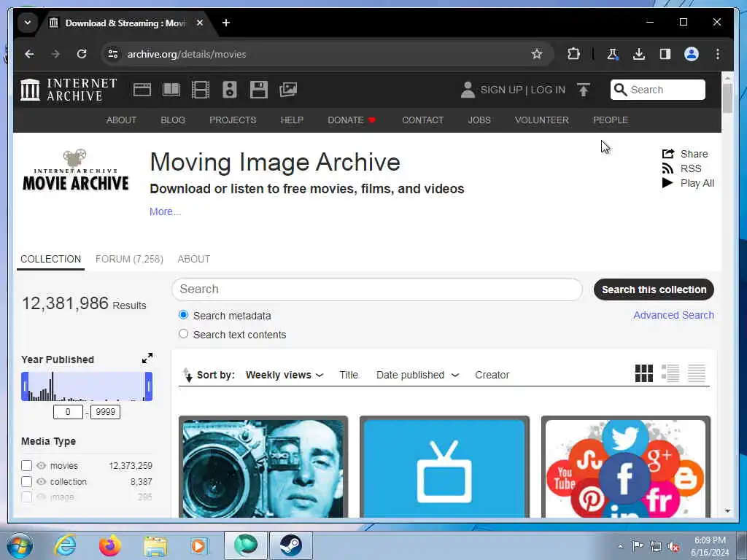
Task: Open DONATE in the top navigation
Action: [x=352, y=120]
